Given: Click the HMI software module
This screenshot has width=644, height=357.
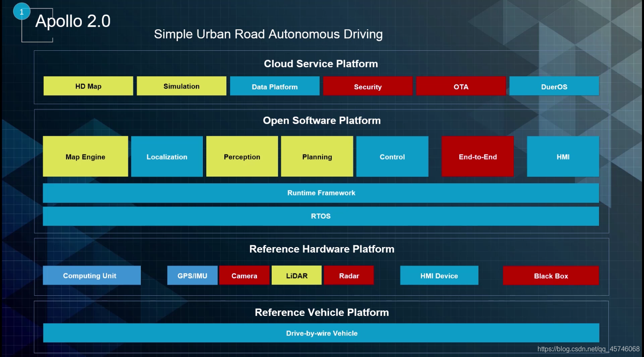Looking at the screenshot, I should coord(563,156).
